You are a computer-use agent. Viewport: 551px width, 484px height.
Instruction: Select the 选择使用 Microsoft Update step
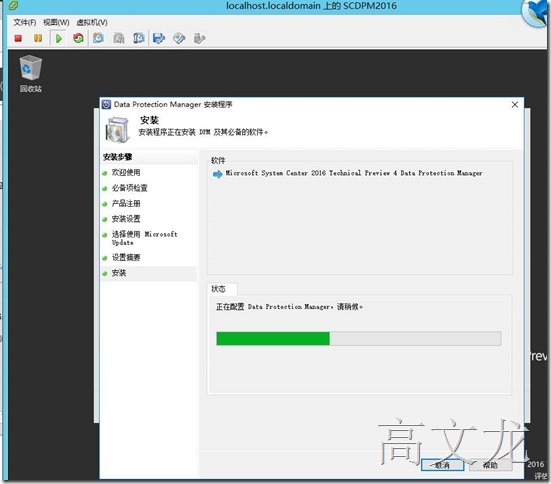point(144,238)
